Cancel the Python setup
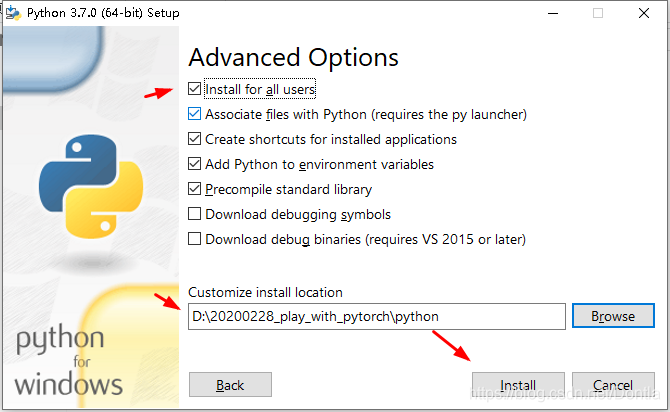The width and height of the screenshot is (670, 412). (x=613, y=385)
